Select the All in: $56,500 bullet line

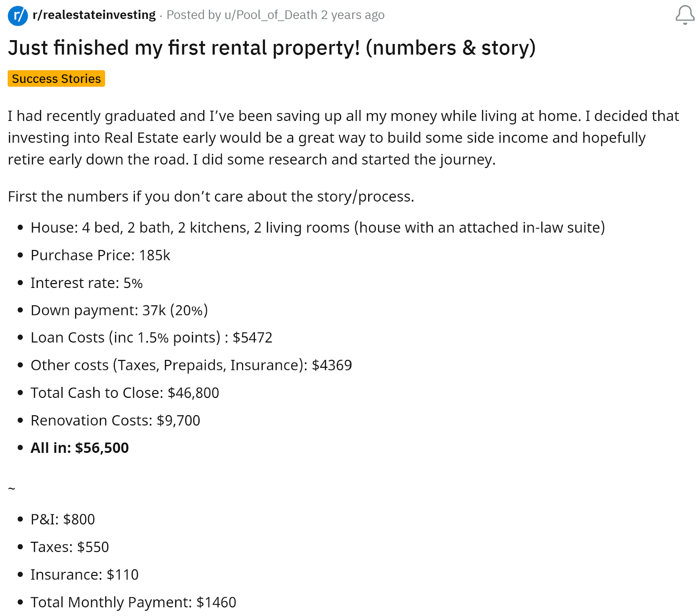(x=79, y=448)
